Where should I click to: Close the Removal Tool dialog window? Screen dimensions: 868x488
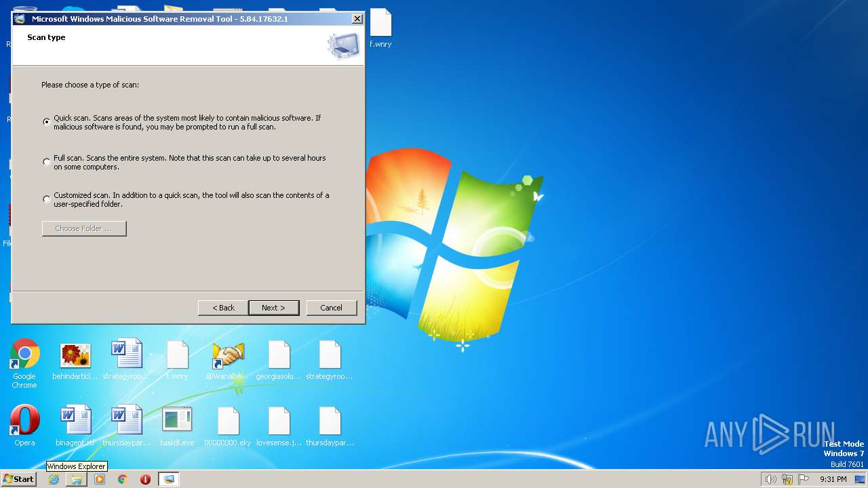coord(357,19)
